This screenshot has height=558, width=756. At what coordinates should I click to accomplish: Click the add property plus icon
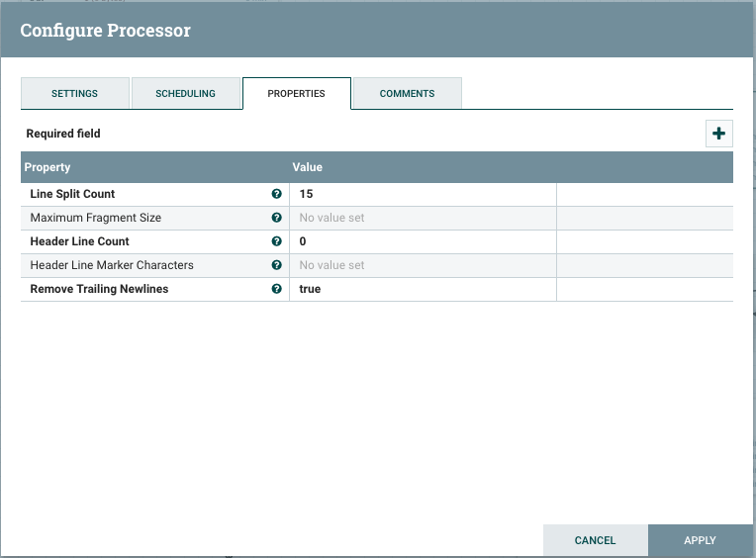(x=718, y=134)
